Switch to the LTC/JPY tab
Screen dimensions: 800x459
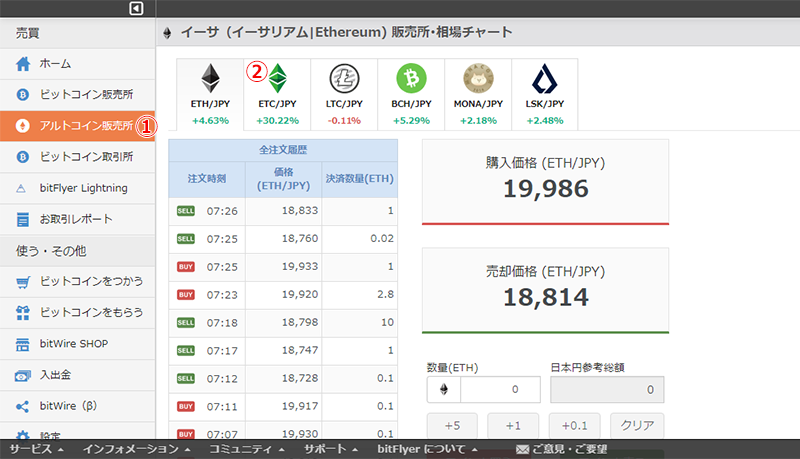click(344, 94)
